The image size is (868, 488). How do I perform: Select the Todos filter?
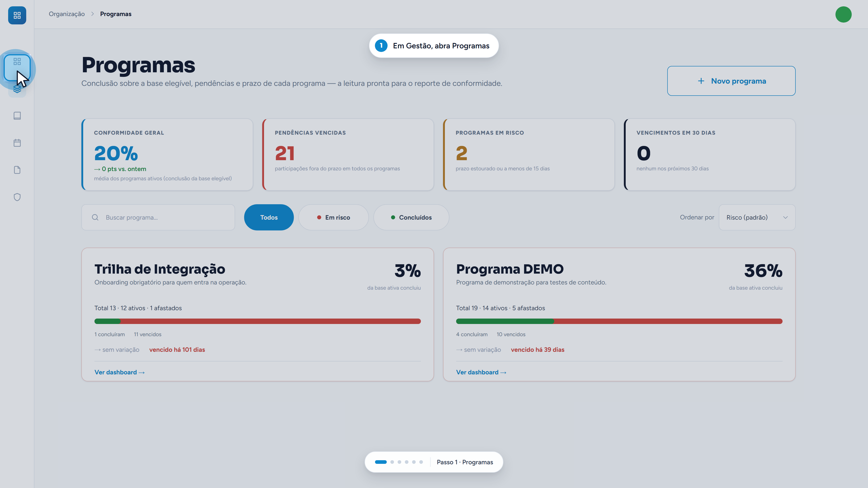point(269,218)
